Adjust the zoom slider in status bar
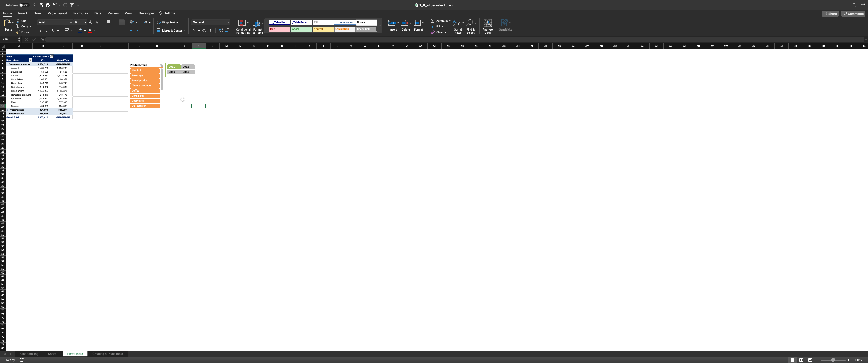Image resolution: width=868 pixels, height=363 pixels. 833,360
